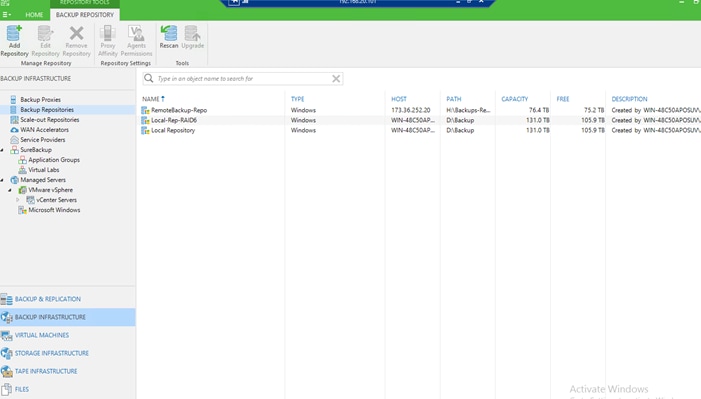701x399 pixels.
Task: Switch to the Backup Repository ribbon tab
Action: [x=85, y=15]
